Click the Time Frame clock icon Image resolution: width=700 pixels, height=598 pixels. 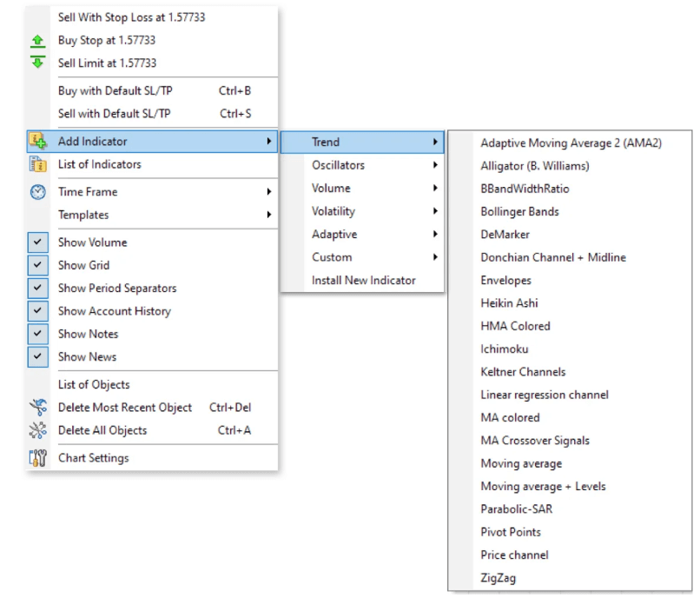[37, 192]
